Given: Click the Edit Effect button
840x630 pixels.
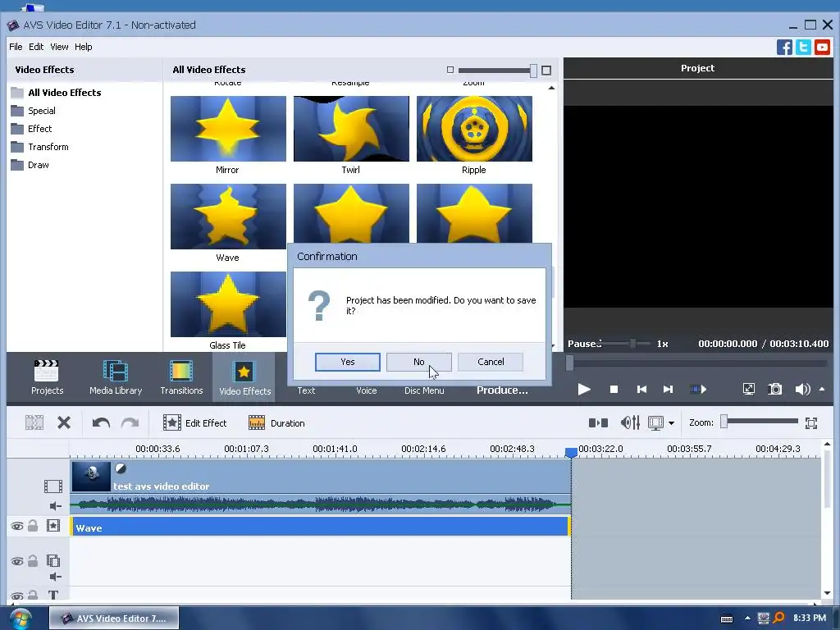Looking at the screenshot, I should [x=195, y=423].
